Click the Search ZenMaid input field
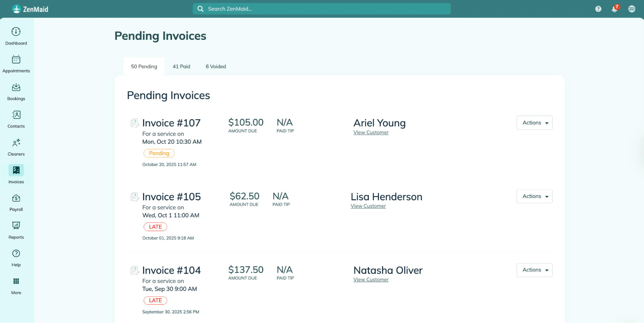 (x=322, y=9)
